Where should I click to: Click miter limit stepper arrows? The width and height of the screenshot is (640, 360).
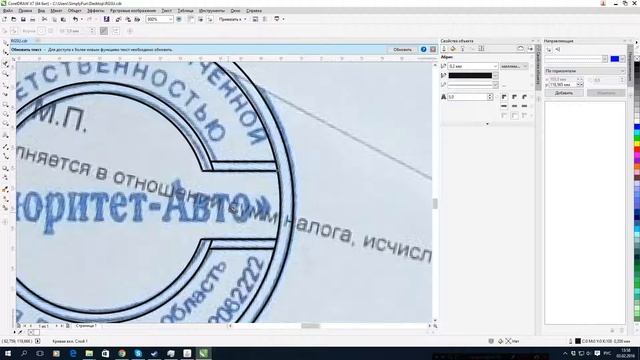[x=490, y=97]
